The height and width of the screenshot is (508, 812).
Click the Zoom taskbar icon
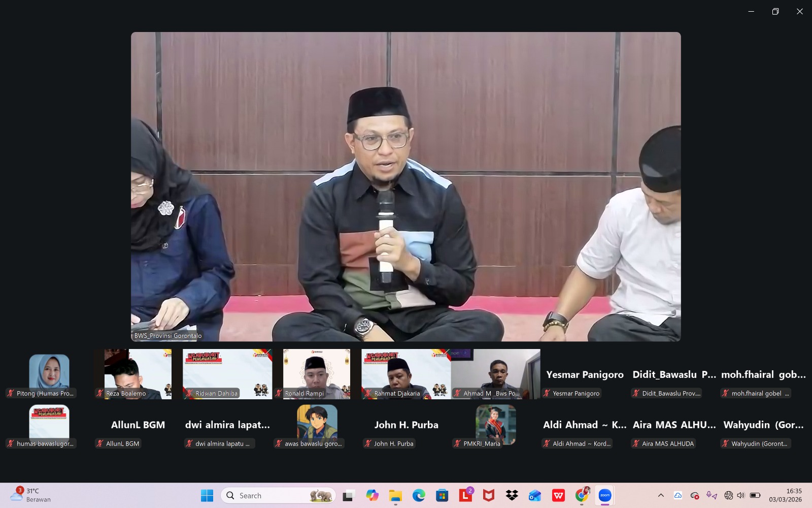click(605, 495)
